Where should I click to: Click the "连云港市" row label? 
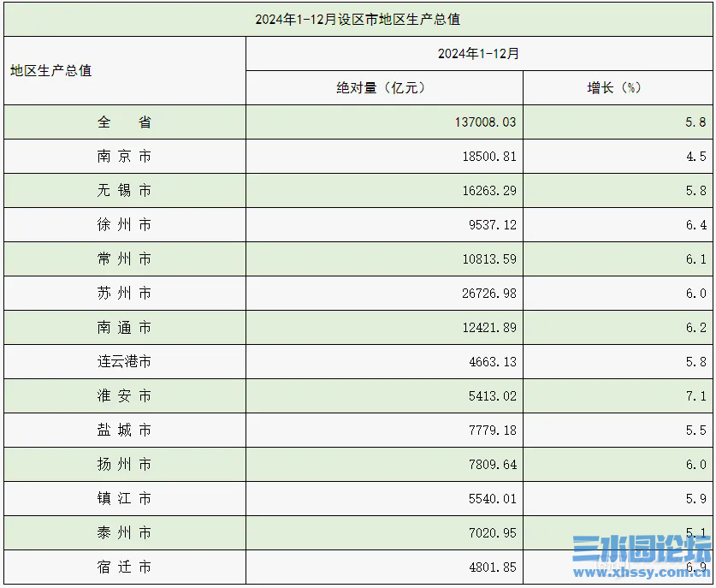(x=124, y=362)
